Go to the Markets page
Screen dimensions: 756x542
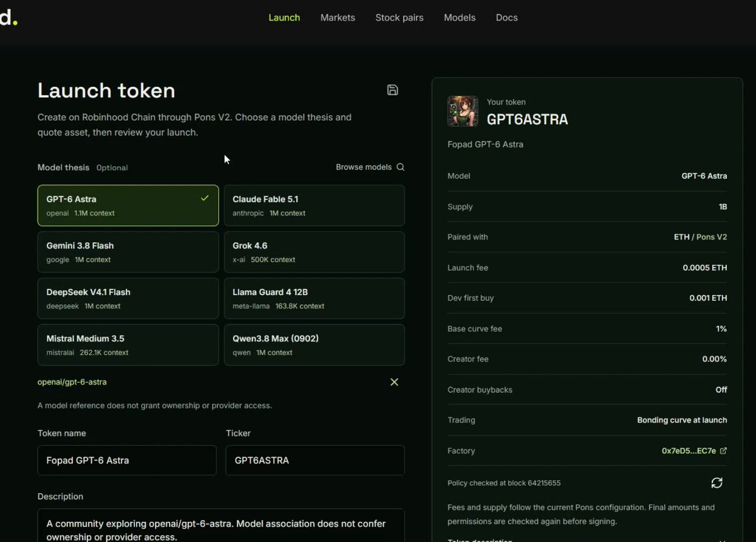pos(338,18)
